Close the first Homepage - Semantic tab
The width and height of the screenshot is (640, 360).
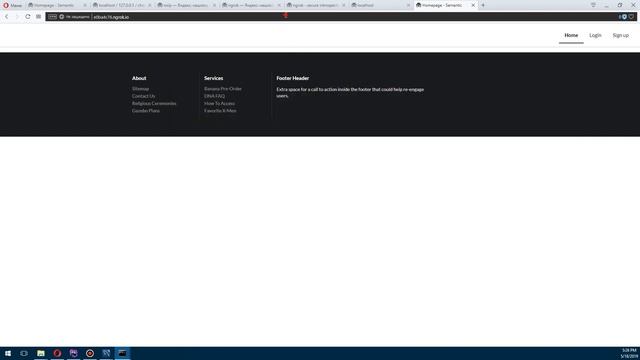tap(85, 5)
